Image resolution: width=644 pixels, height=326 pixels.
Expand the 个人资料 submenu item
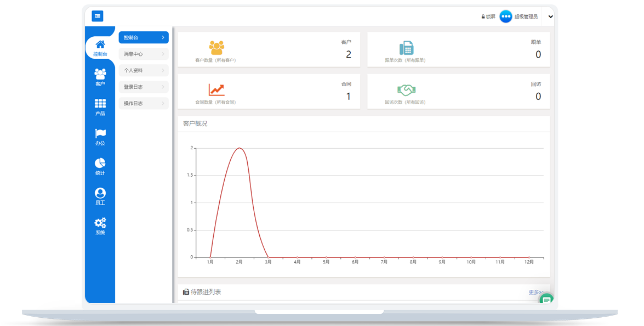pos(143,70)
